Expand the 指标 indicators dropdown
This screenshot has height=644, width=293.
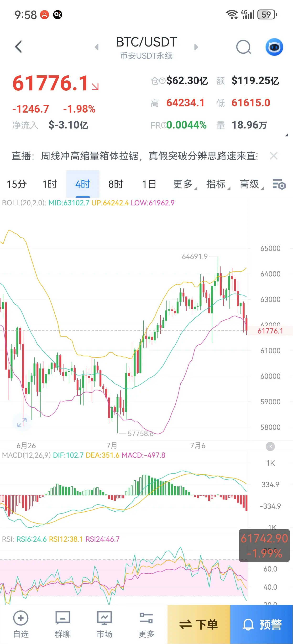(x=218, y=185)
